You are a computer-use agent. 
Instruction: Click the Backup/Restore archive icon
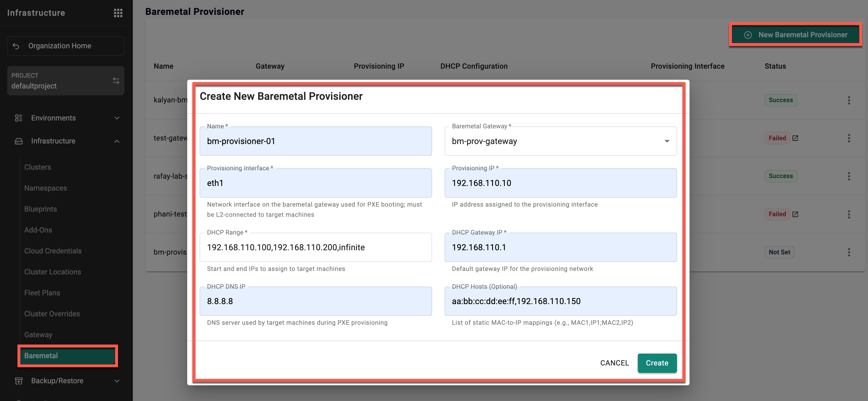pyautogui.click(x=19, y=381)
